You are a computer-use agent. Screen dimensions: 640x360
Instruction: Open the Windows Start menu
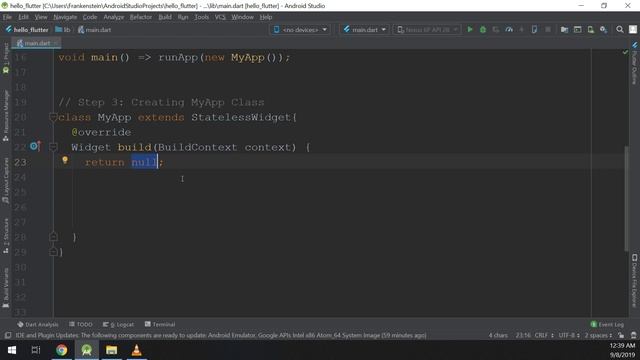point(12,350)
